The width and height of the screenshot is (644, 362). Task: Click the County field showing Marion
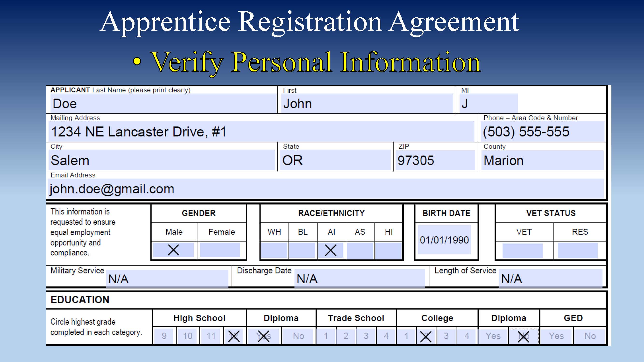(x=542, y=160)
